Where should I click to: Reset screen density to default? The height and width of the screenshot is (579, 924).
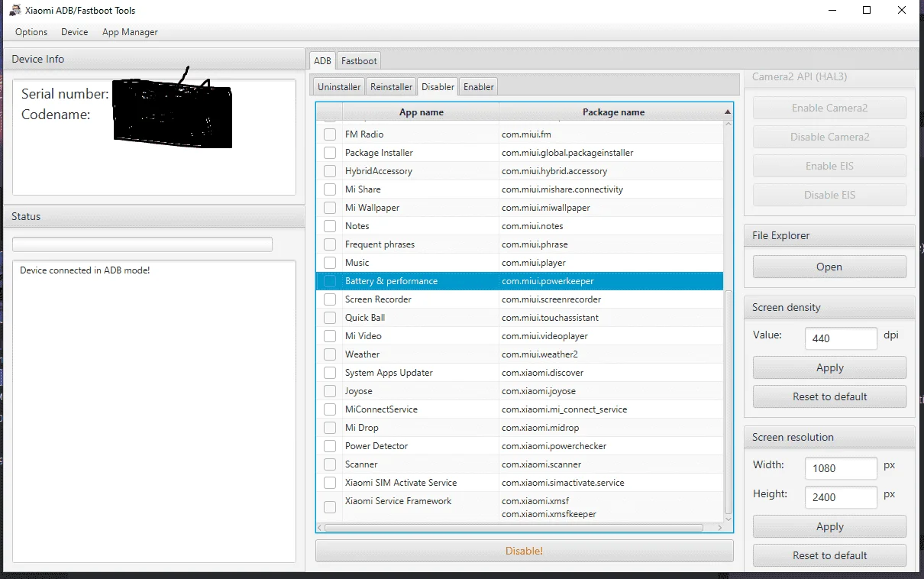[x=829, y=396]
